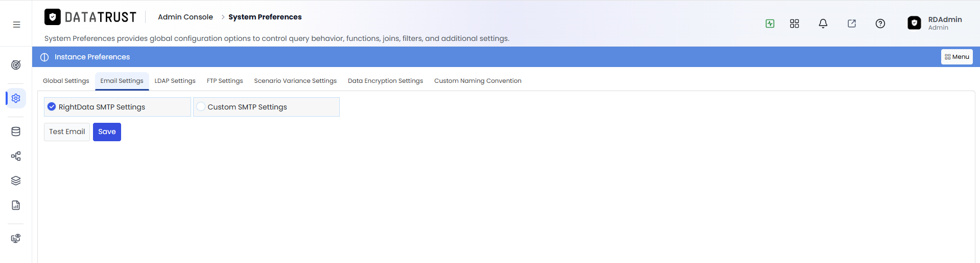
Task: Go to Admin Console breadcrumb
Action: coord(185,17)
